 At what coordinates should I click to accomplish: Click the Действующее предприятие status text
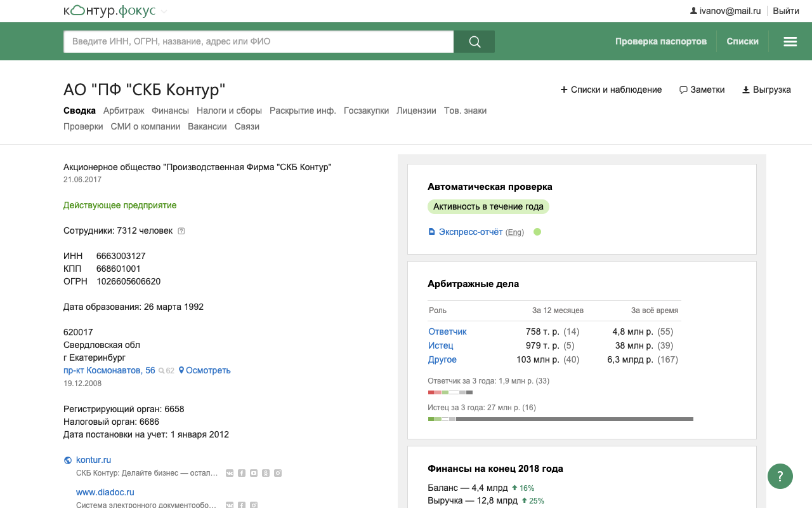click(x=120, y=205)
